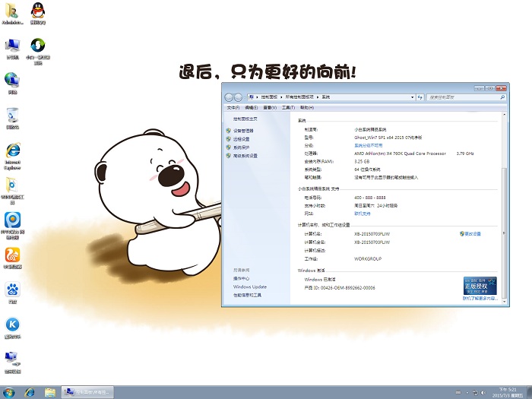Open the blue K music player icon
Viewport: 532px width, 399px height.
click(12, 325)
